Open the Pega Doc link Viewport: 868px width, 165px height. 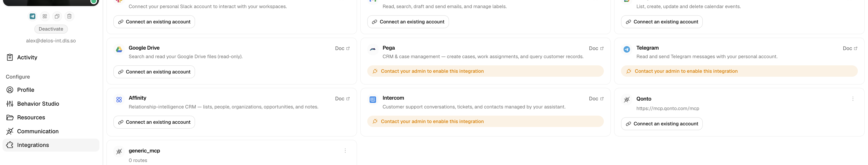(596, 48)
